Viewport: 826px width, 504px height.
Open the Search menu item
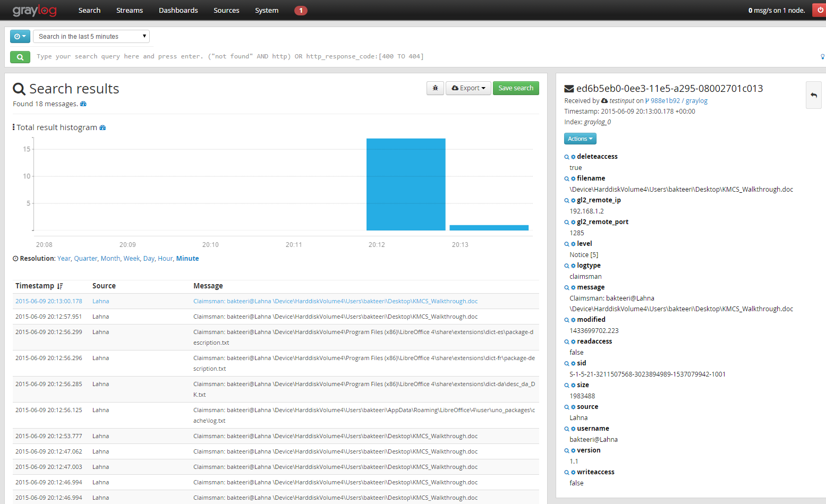coord(89,10)
